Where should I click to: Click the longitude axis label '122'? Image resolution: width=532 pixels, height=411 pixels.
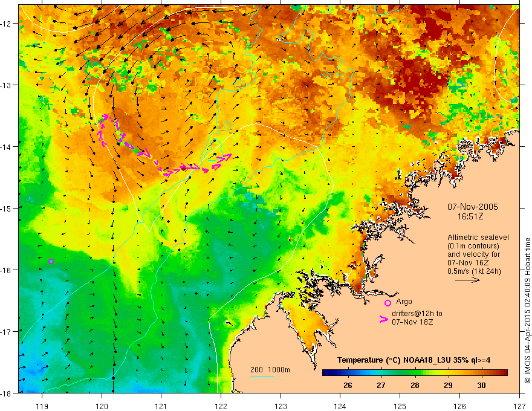[221, 406]
